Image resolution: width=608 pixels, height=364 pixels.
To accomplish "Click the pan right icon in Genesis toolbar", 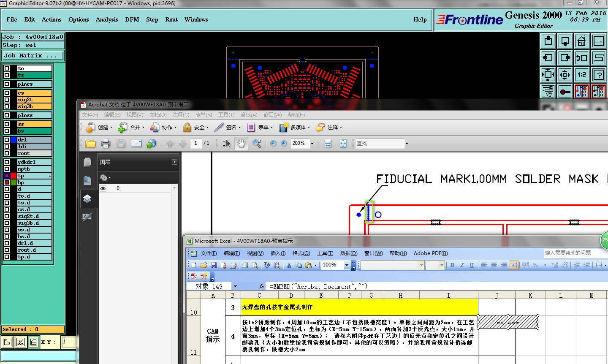I will (x=565, y=58).
